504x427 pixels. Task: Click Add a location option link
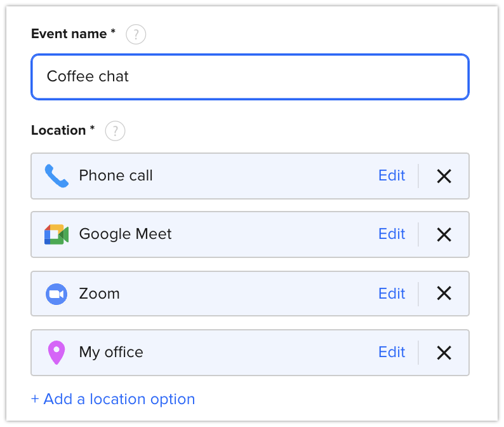[113, 399]
